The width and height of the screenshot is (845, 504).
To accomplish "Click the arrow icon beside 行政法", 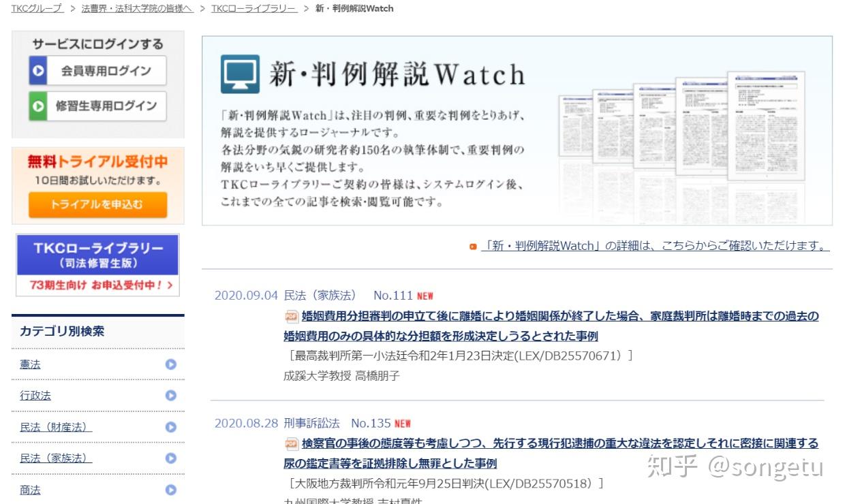I will [171, 396].
